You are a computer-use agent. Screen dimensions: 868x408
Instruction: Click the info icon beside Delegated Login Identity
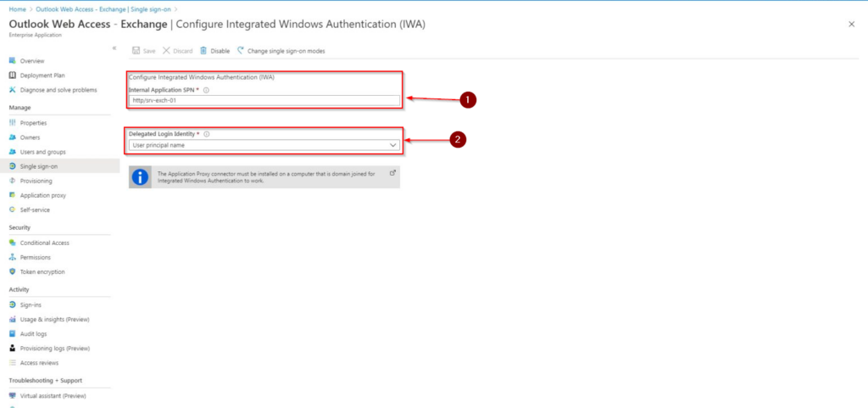[x=206, y=134]
